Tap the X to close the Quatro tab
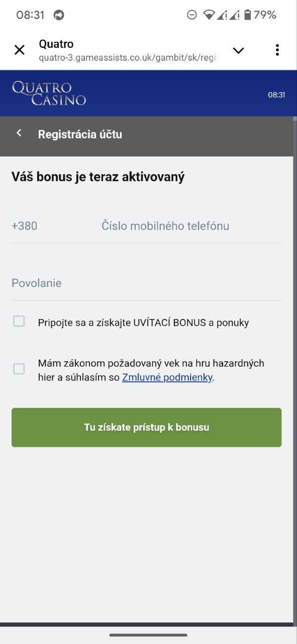Viewport: 297px width, 644px height. coord(19,50)
